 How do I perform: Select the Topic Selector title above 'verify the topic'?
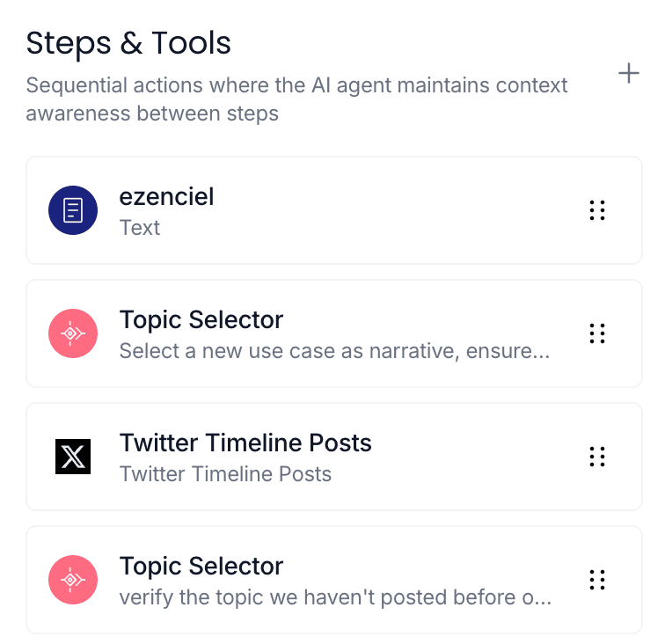coord(201,566)
